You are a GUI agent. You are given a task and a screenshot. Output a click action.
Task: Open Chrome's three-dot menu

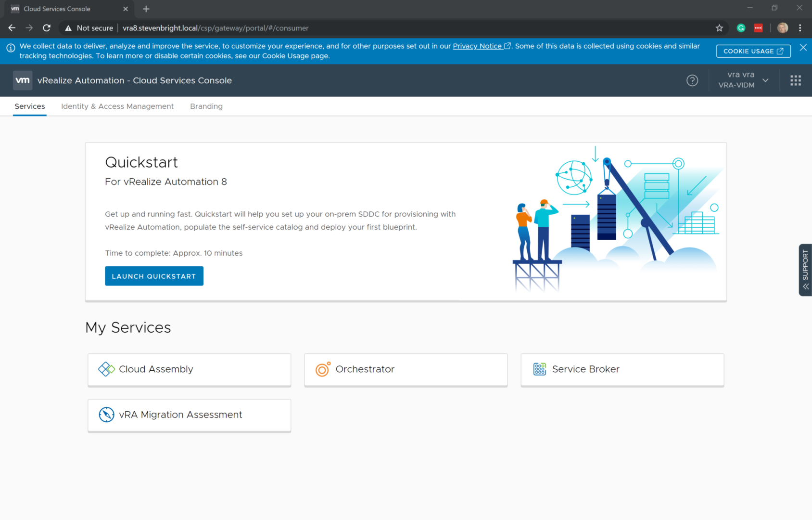(x=800, y=28)
